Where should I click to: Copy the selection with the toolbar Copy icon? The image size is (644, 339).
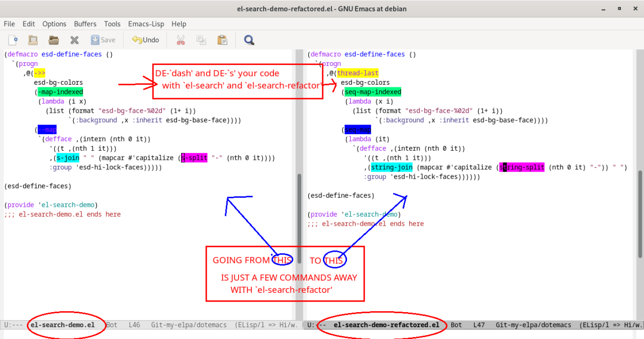click(201, 40)
